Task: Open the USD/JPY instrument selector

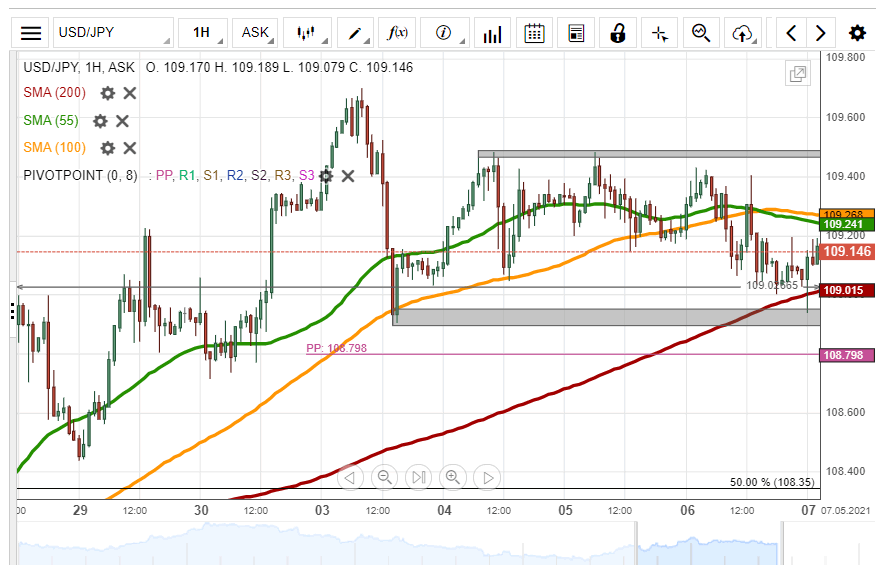Action: [113, 33]
